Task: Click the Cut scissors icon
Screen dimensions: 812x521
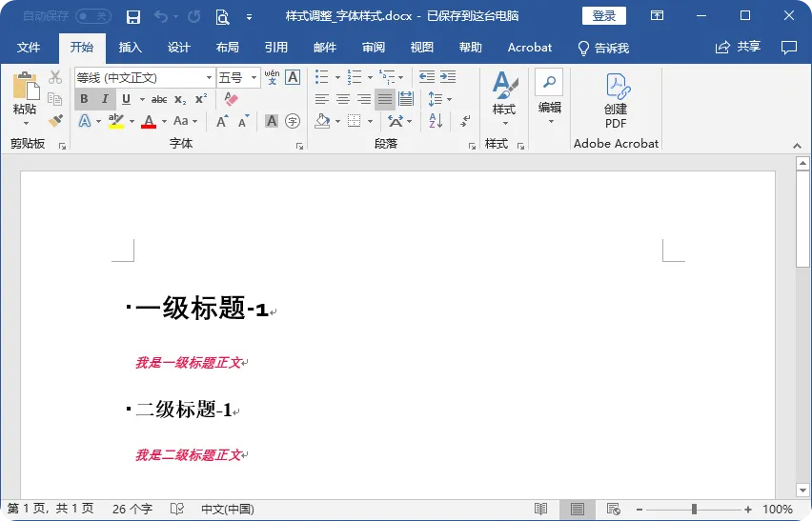Action: (55, 77)
